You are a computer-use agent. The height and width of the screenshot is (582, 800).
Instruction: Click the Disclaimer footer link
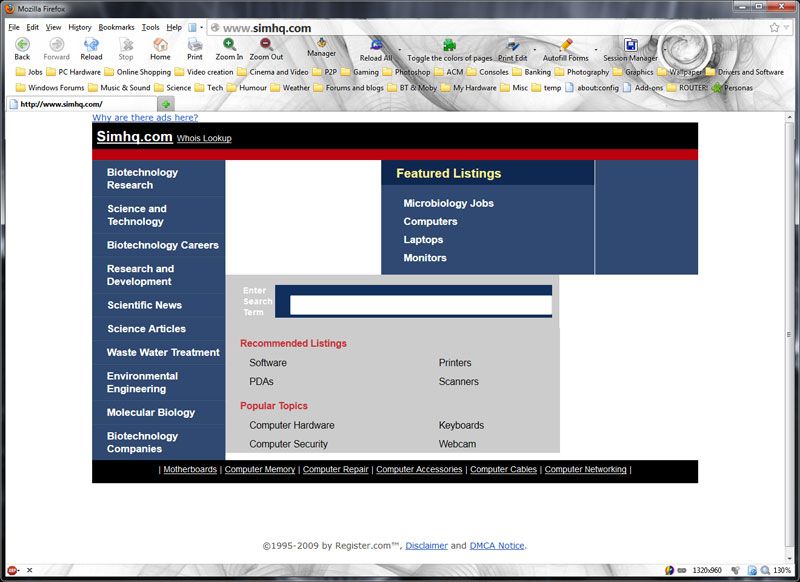pyautogui.click(x=427, y=545)
